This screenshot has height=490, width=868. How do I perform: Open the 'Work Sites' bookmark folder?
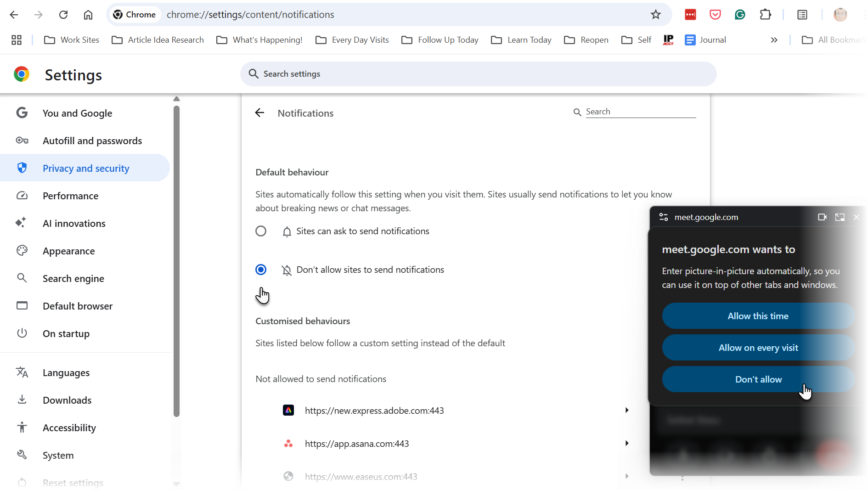click(x=72, y=40)
